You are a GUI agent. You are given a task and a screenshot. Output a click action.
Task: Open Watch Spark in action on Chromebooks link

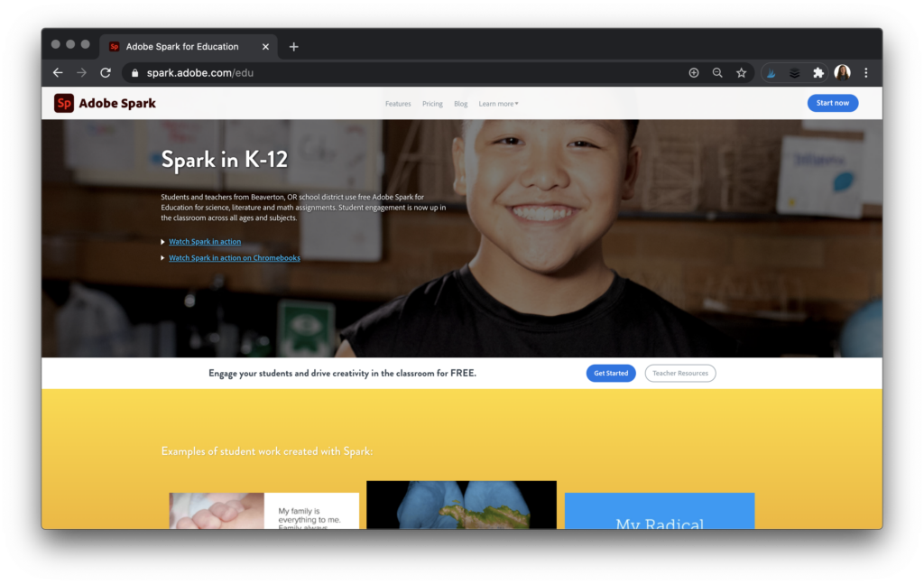click(x=235, y=258)
